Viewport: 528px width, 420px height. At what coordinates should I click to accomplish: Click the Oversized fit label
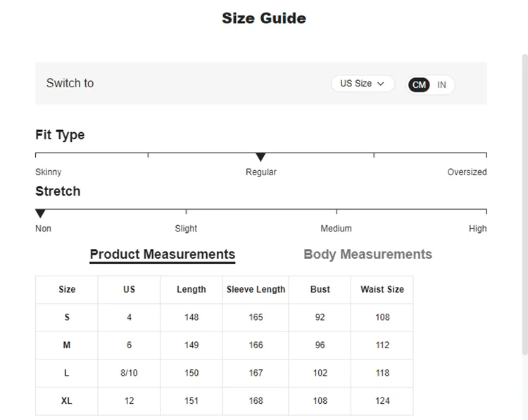pyautogui.click(x=467, y=172)
